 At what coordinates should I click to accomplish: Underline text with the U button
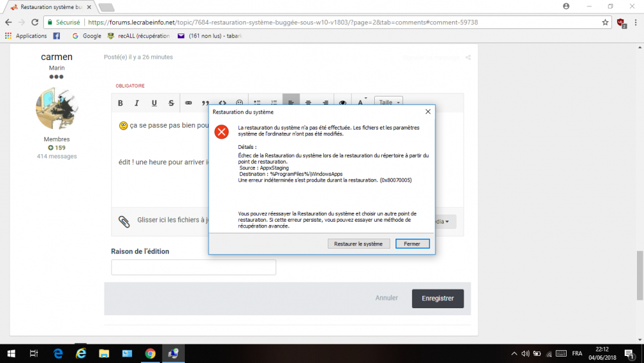click(x=154, y=103)
